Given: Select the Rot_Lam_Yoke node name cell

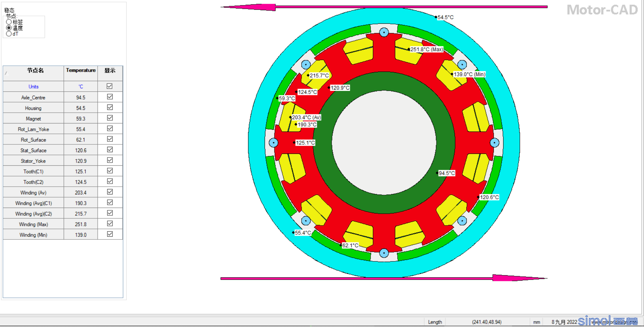Looking at the screenshot, I should 34,129.
